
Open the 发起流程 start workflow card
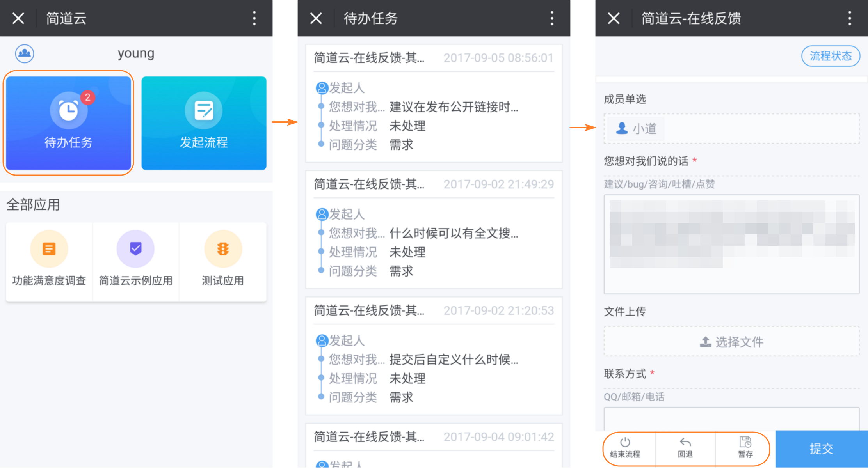click(x=204, y=123)
